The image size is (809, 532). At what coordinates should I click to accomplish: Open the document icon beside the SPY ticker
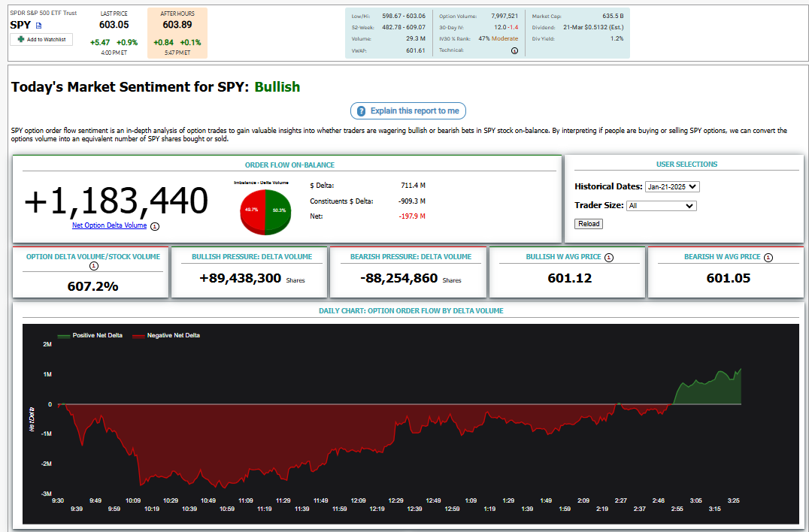(x=38, y=26)
